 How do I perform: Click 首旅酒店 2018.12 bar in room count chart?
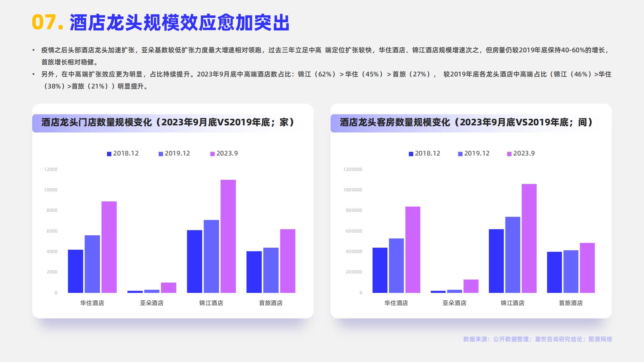[x=554, y=273]
